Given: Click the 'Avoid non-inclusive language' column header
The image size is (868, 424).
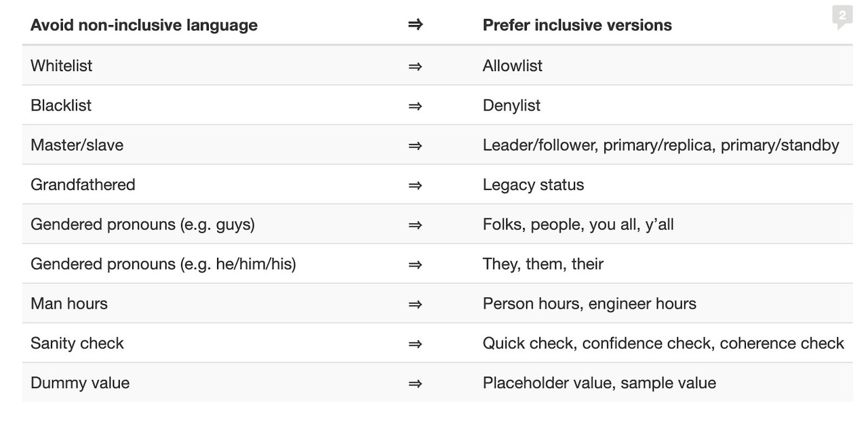Looking at the screenshot, I should (x=144, y=25).
